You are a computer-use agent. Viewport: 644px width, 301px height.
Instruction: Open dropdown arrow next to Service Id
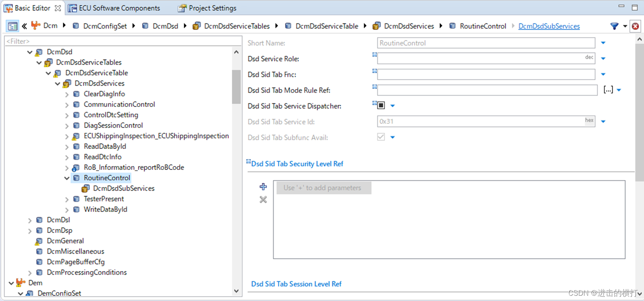point(603,121)
